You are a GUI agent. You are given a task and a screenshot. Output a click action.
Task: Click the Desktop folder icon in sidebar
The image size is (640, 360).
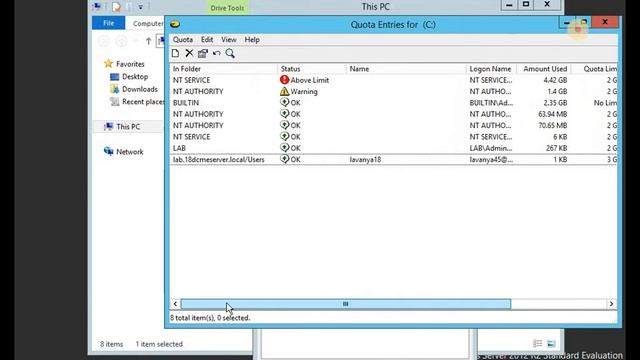[x=115, y=76]
